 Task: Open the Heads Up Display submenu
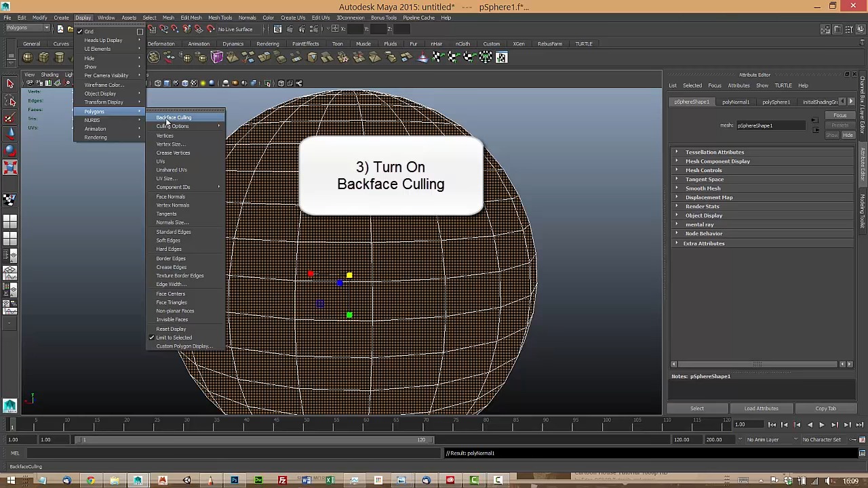click(109, 40)
